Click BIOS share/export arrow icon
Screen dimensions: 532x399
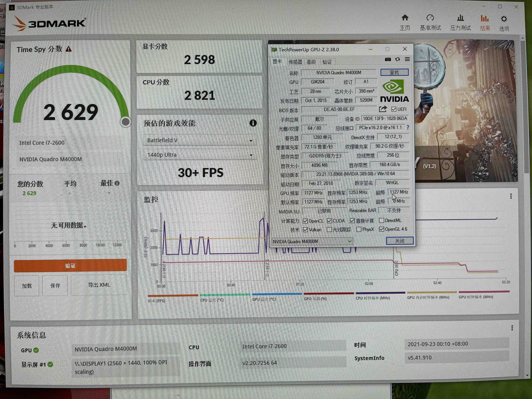pyautogui.click(x=383, y=109)
